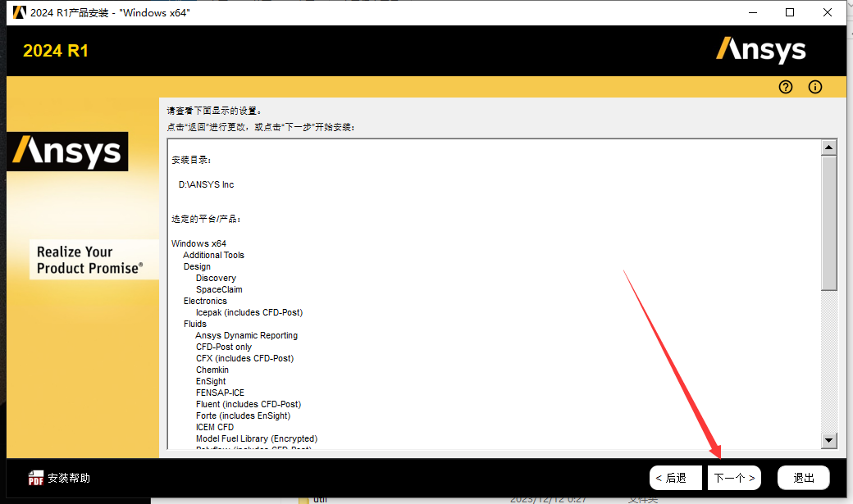Click the Ansys logo in the top-right header
The image size is (853, 504).
point(761,50)
